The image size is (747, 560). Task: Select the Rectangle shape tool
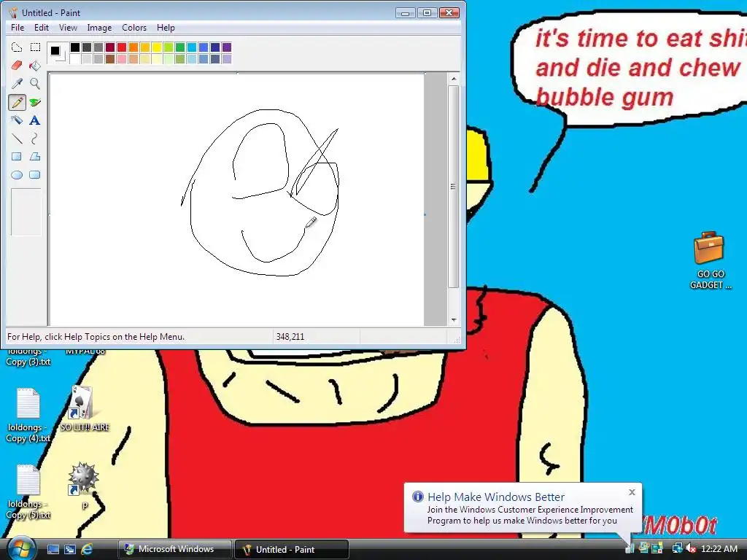[17, 157]
